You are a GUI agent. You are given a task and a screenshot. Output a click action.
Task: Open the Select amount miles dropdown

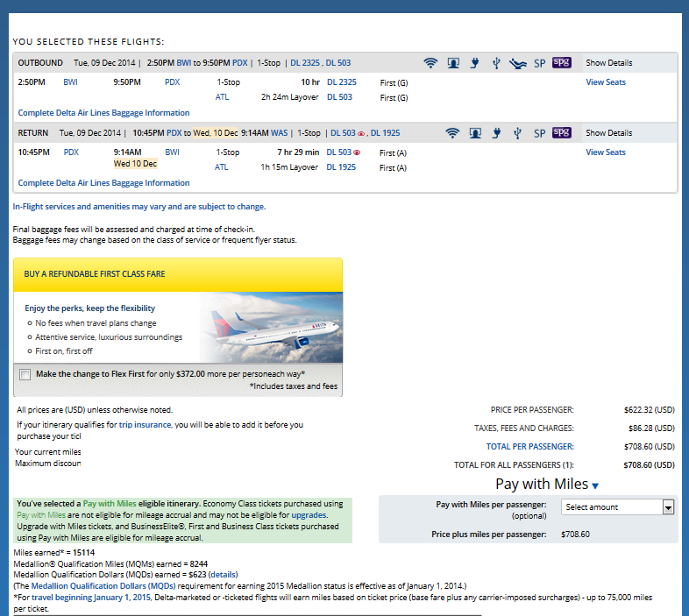(667, 507)
